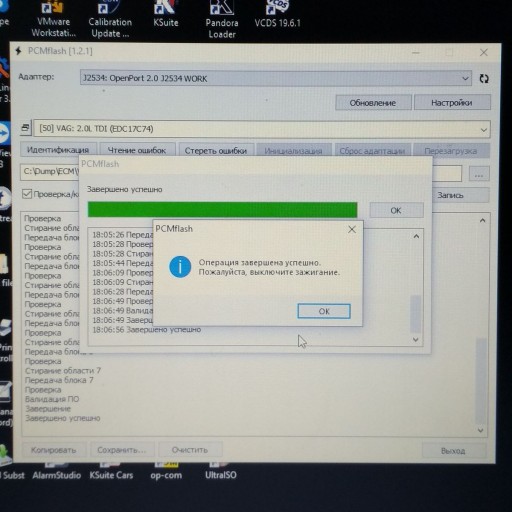Select log line 18:06:56 Завершено успешно
This screenshot has height=512, width=512.
(147, 330)
